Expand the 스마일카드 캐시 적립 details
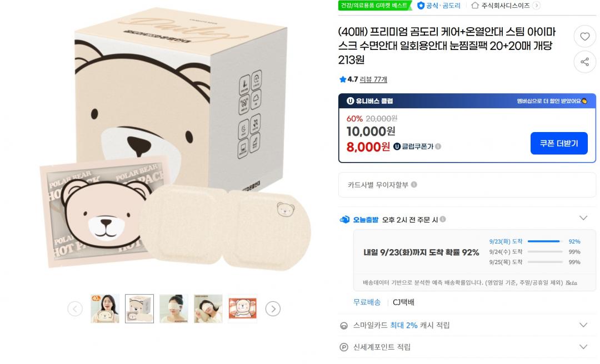 point(583,325)
